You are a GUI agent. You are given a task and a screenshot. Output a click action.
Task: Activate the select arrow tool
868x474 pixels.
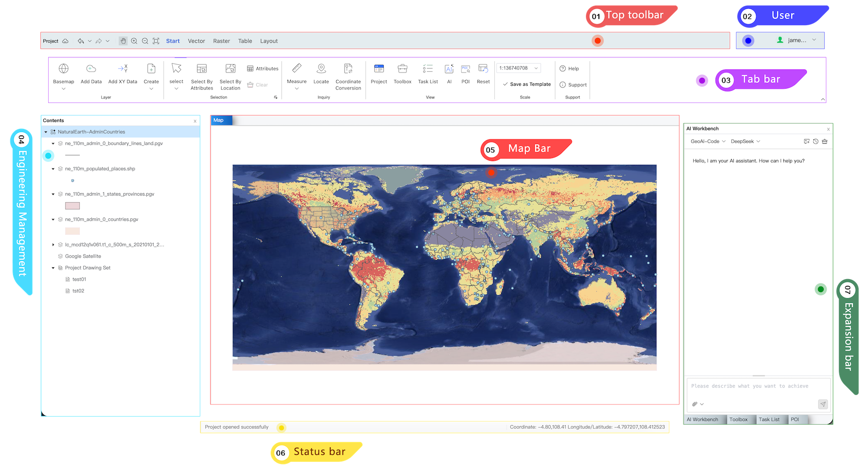click(x=176, y=69)
